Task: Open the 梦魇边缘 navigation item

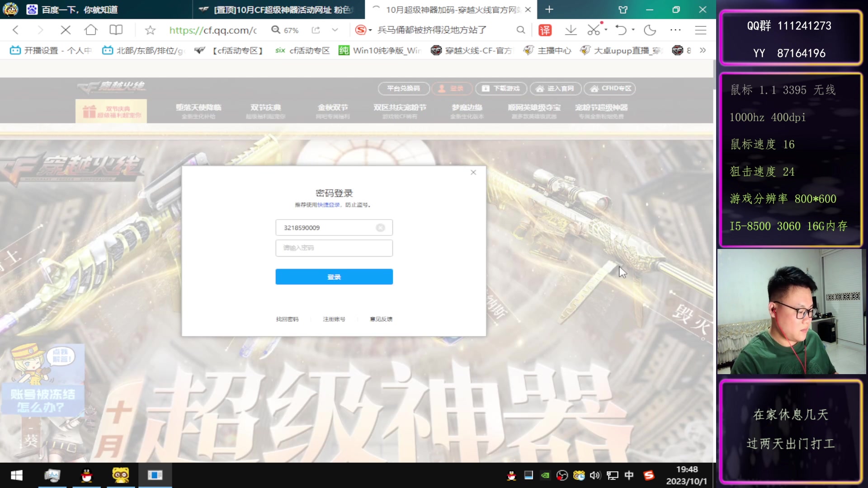Action: pos(467,111)
